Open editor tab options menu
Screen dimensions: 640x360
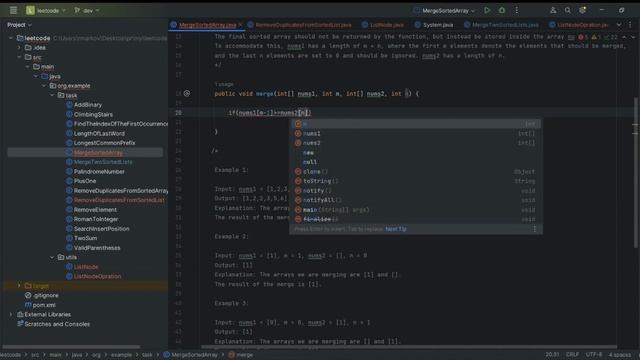[630, 25]
